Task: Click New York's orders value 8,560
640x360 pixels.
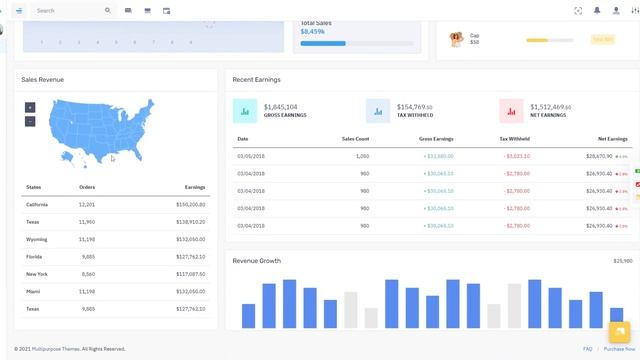Action: (x=88, y=274)
